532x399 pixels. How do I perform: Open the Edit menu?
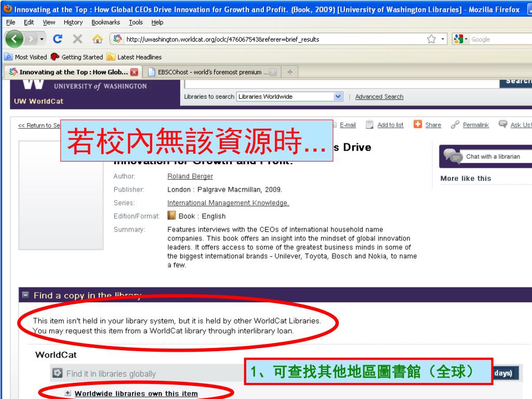coord(29,22)
